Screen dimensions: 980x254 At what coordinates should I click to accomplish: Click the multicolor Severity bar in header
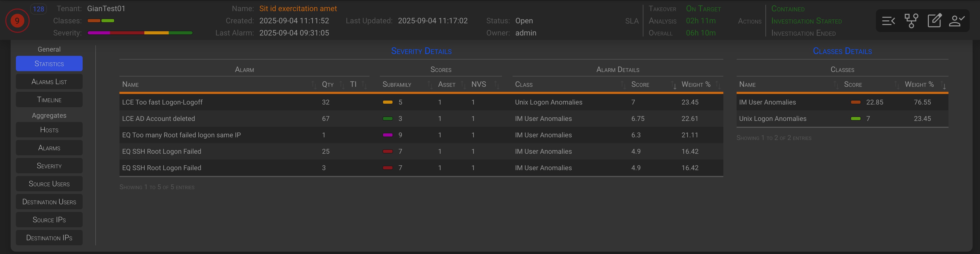click(x=140, y=33)
